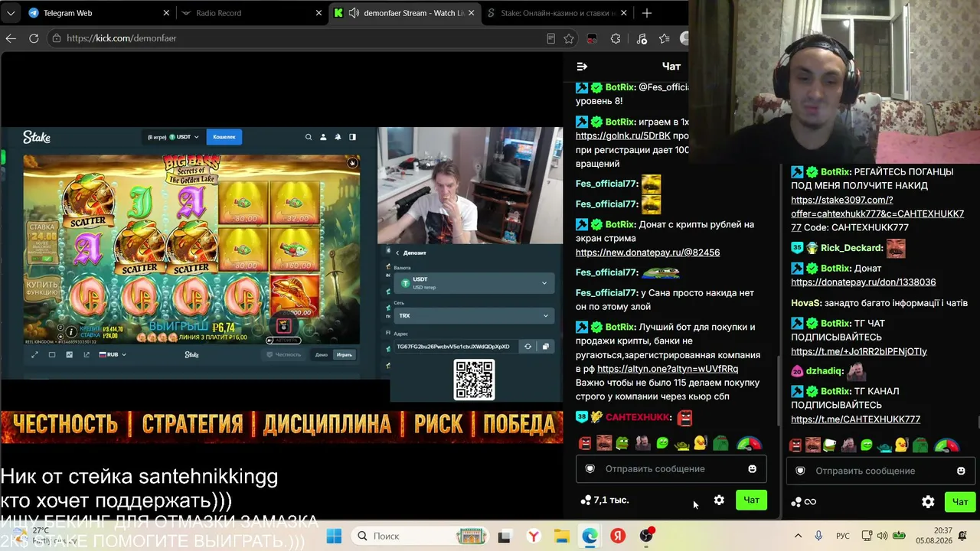Select the demonfaer Stream tab
This screenshot has width=980, height=551.
pyautogui.click(x=404, y=13)
